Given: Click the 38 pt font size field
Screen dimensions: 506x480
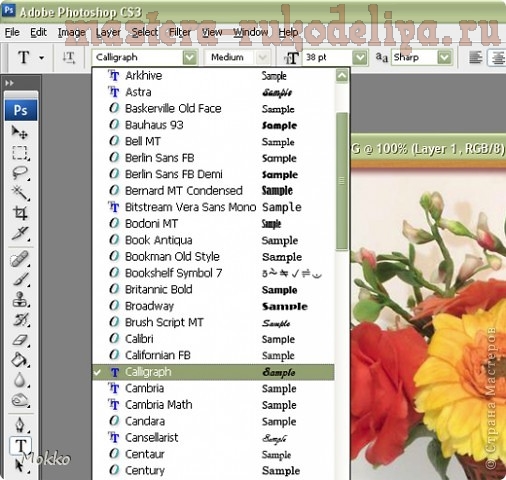Looking at the screenshot, I should 328,57.
